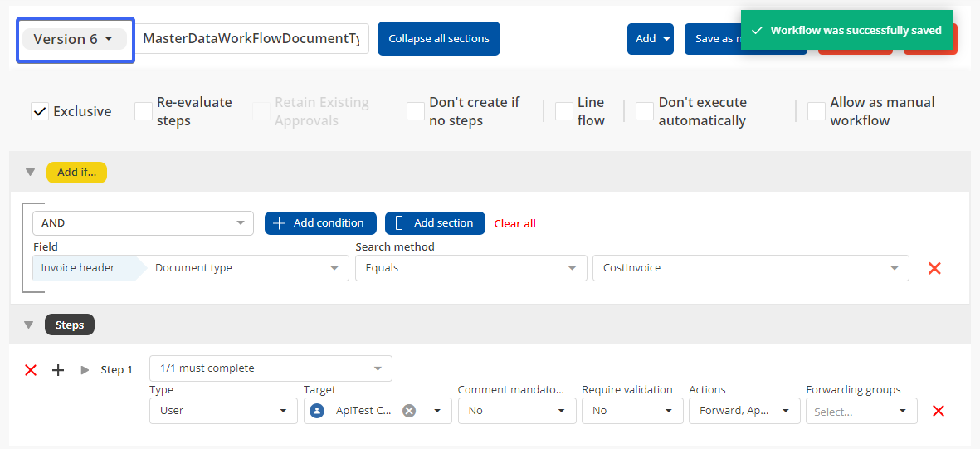Uncheck the Exclusive checkbox
This screenshot has width=980, height=449.
click(x=40, y=111)
